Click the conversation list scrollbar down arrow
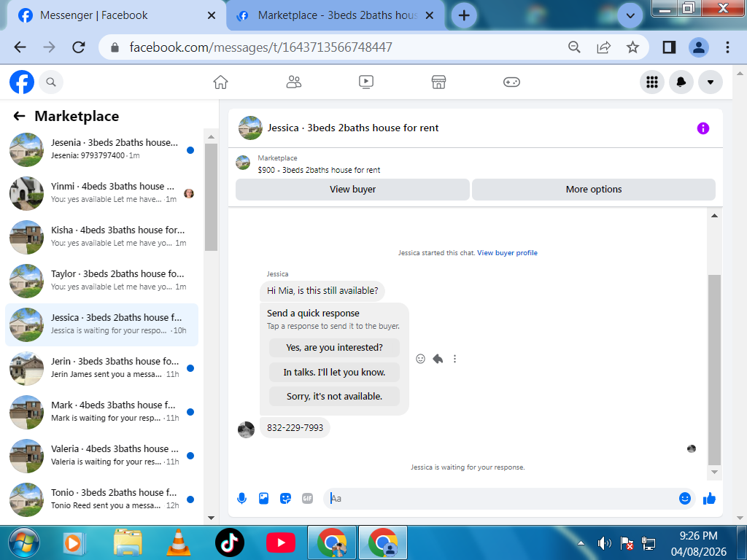Image resolution: width=747 pixels, height=560 pixels. pos(211,518)
